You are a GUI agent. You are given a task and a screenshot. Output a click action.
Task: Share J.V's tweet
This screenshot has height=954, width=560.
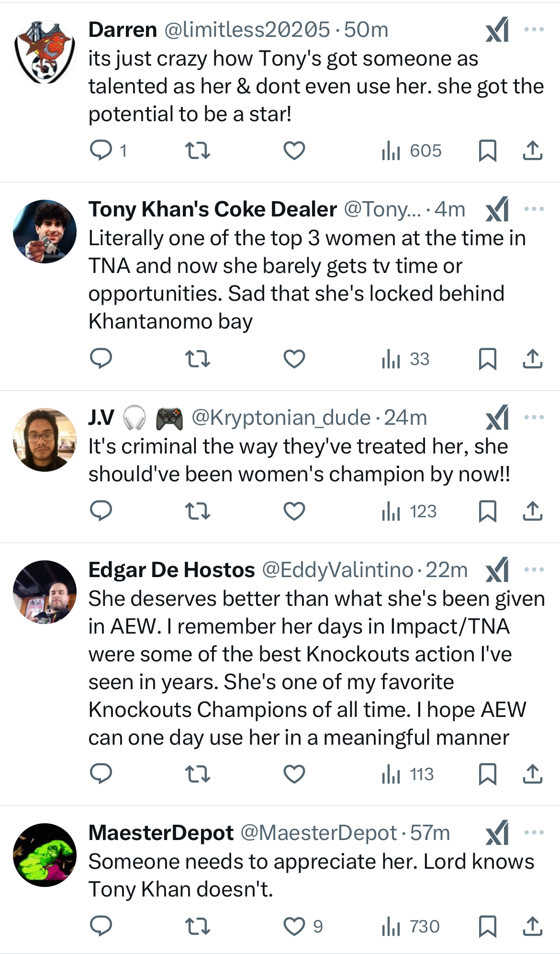[532, 511]
